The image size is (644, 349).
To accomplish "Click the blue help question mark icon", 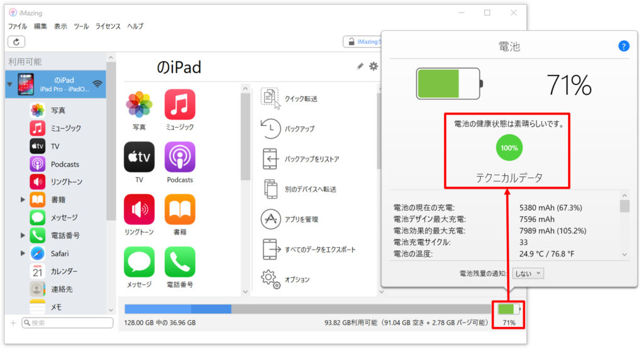I will coord(623,46).
